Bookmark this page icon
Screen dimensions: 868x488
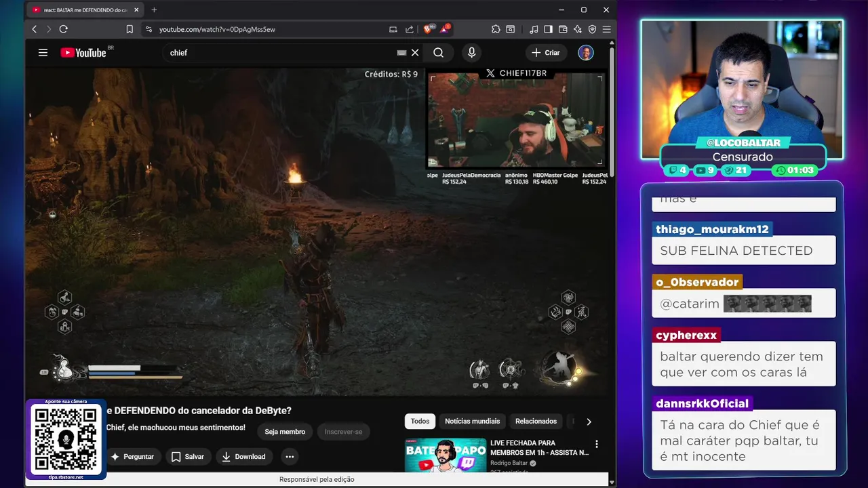coord(130,29)
